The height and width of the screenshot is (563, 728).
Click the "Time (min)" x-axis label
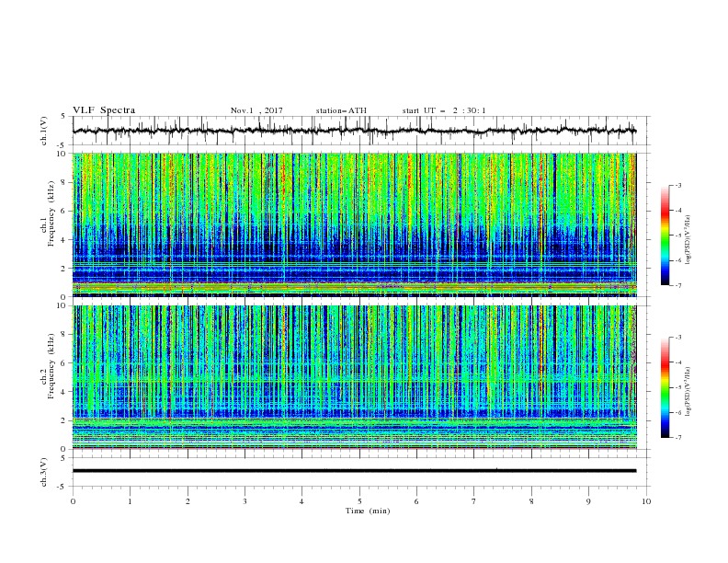click(x=368, y=511)
